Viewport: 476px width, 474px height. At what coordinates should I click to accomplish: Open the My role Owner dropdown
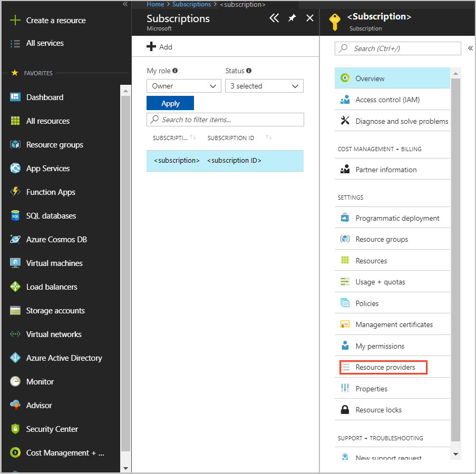(x=183, y=86)
